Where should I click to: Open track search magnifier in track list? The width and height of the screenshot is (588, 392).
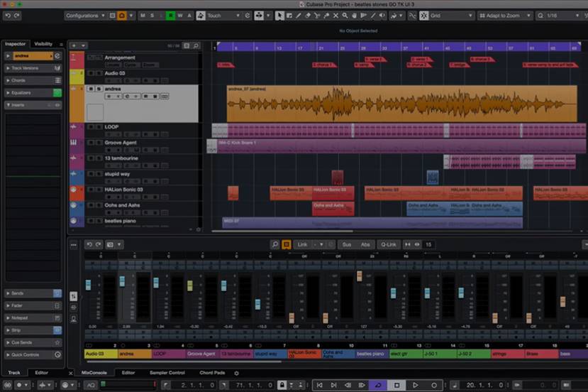pos(196,46)
